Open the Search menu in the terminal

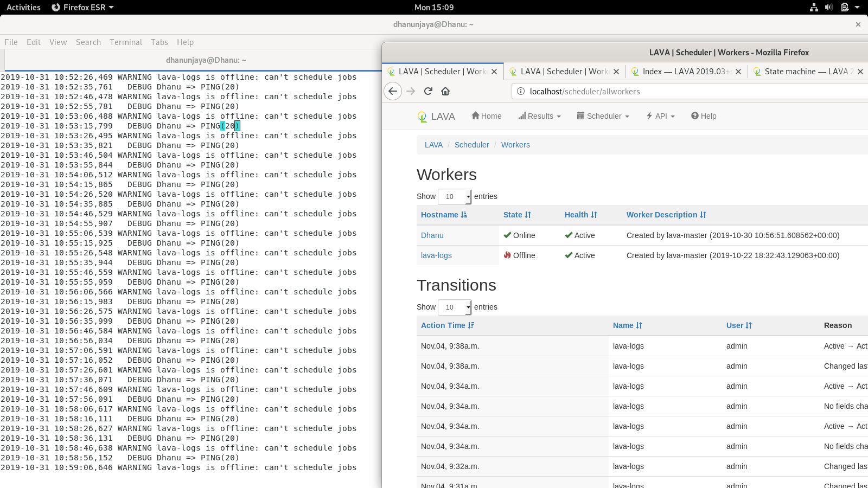click(x=88, y=42)
